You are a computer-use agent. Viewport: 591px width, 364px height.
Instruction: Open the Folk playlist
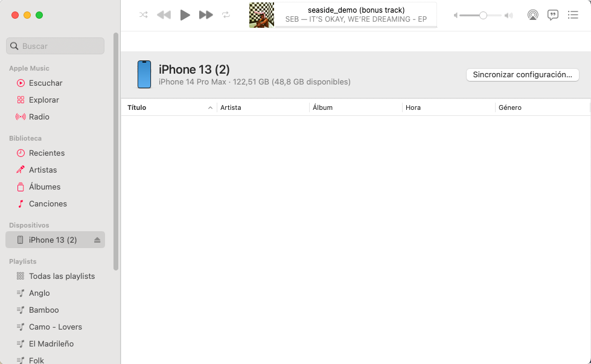pos(55,360)
